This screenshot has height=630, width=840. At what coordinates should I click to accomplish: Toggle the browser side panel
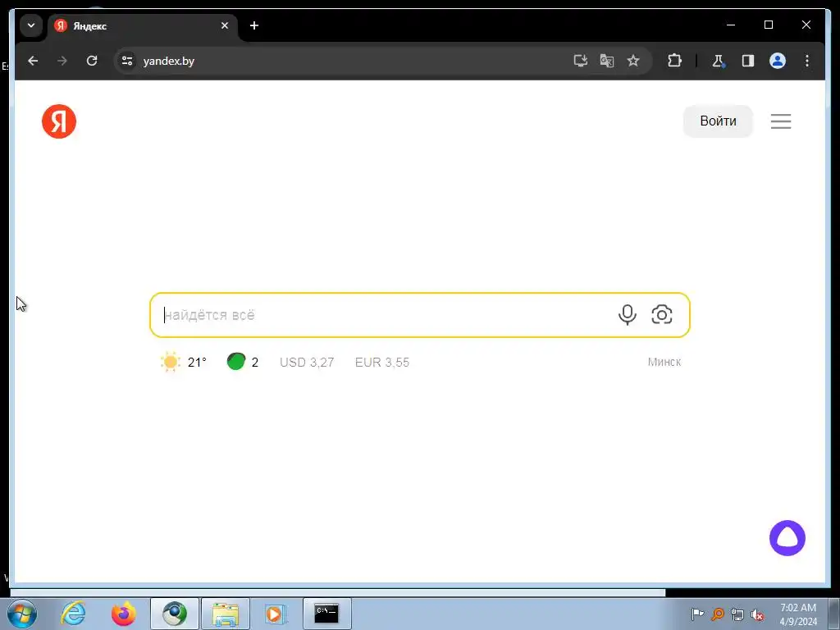pos(748,61)
